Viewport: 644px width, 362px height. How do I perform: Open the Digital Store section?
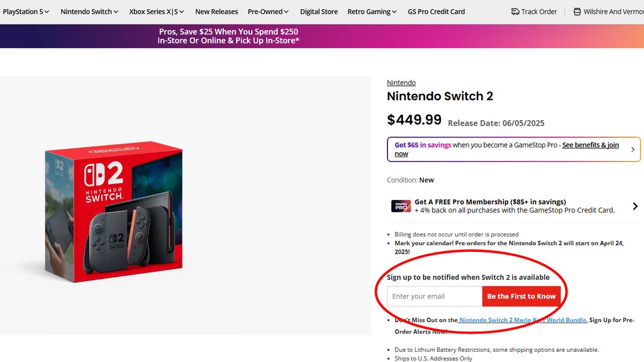(319, 11)
